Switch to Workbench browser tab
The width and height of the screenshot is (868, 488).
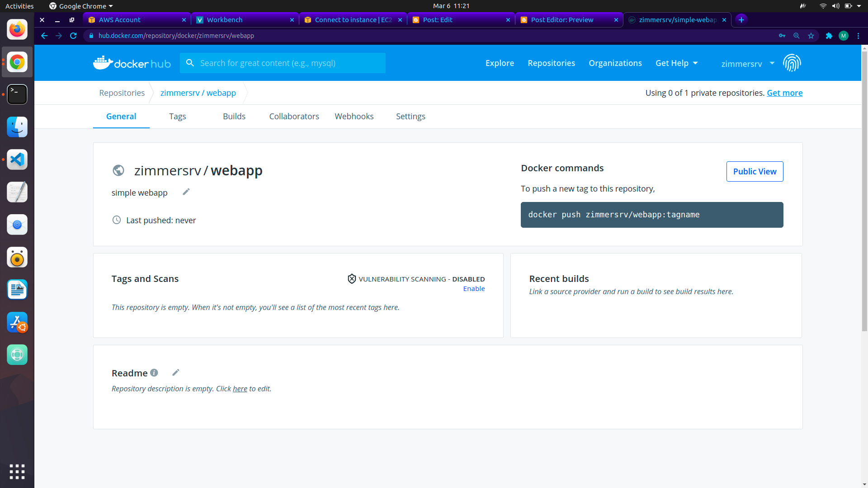[x=244, y=20]
